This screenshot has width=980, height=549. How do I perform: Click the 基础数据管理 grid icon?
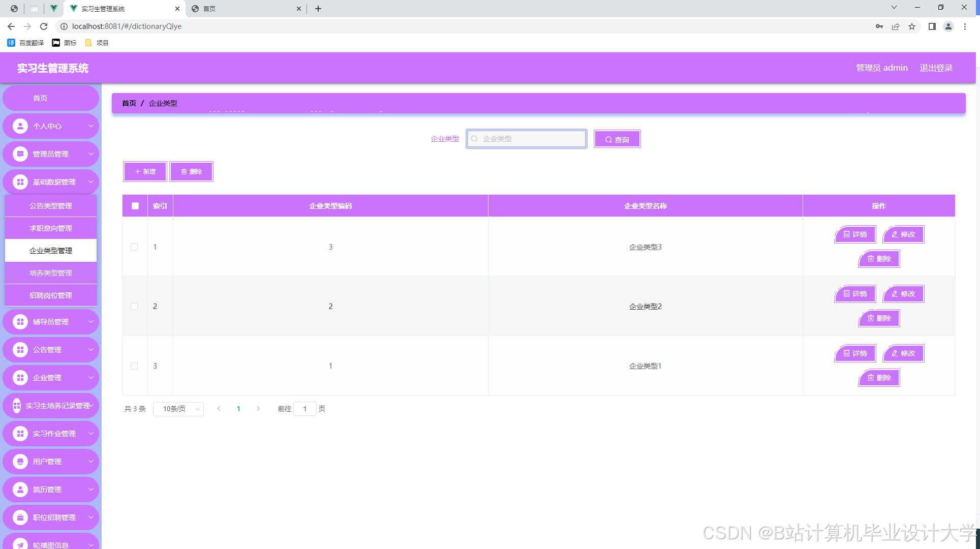[x=20, y=182]
